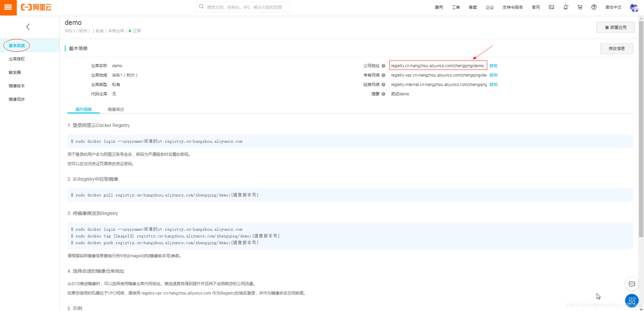
Task: Open the 简体中文 language selector
Action: tap(613, 7)
